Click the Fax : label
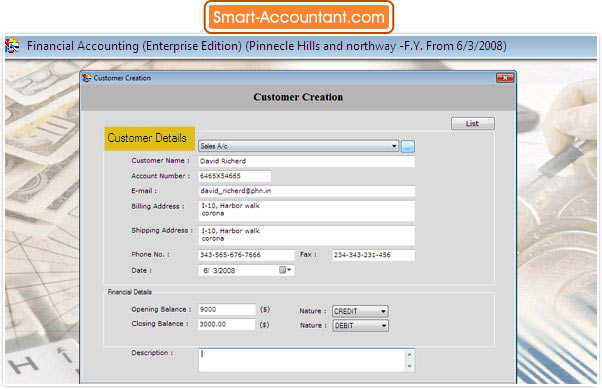602x389 pixels. [308, 254]
